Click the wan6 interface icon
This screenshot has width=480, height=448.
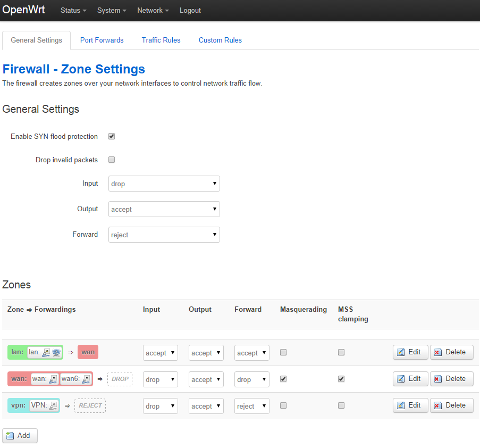click(86, 379)
